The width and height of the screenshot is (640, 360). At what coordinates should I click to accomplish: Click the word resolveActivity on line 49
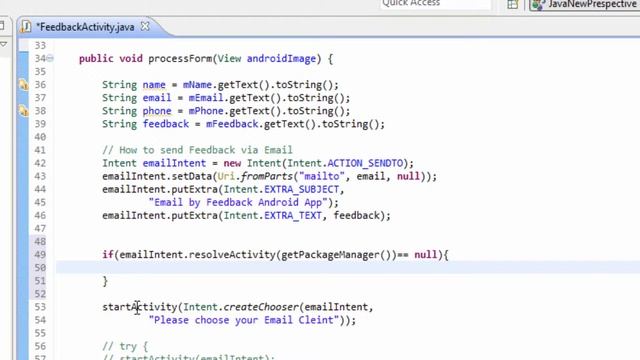[x=232, y=255]
